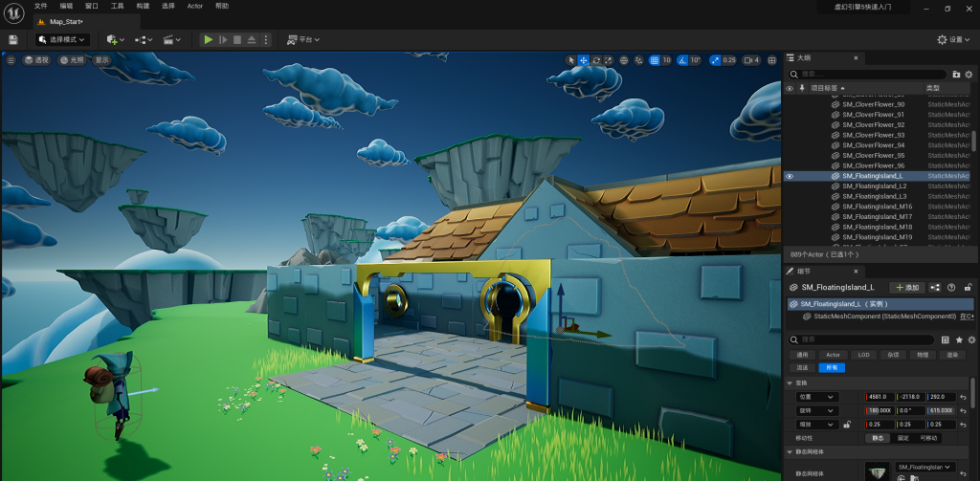
Task: Open play options three-dot menu
Action: [266, 39]
